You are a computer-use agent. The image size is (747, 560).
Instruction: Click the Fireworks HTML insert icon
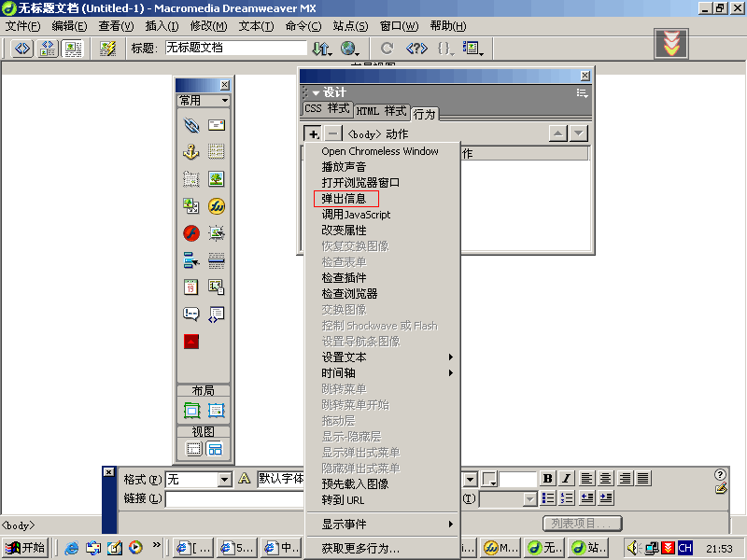coord(217,206)
